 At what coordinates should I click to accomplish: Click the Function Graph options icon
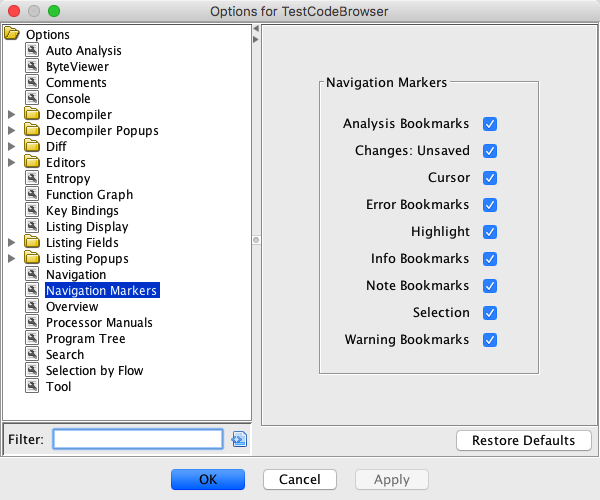31,195
